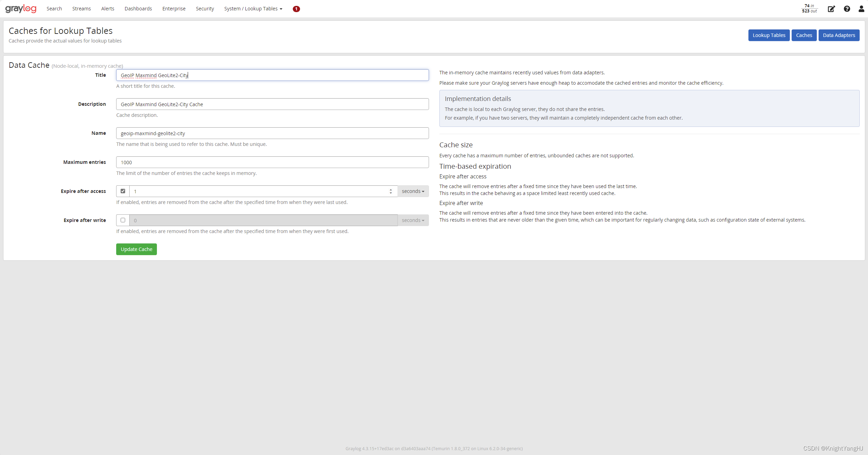Click the notification bell icon
This screenshot has height=455, width=868.
coord(297,9)
